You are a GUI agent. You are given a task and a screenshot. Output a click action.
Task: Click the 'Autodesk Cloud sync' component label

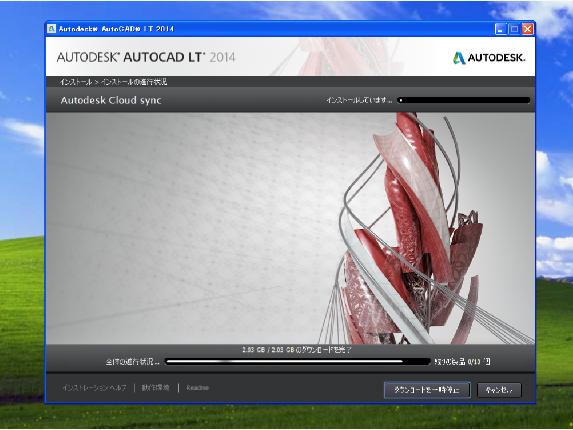111,100
